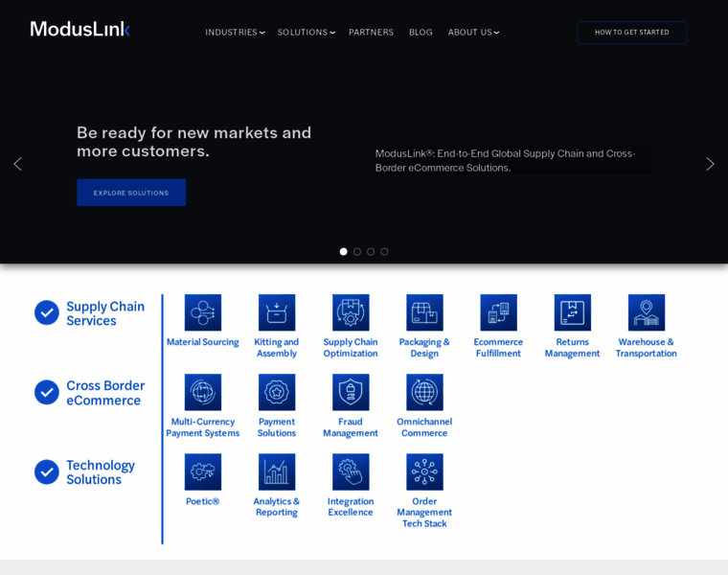Click the Kitting and Assembly text link

coord(277,348)
